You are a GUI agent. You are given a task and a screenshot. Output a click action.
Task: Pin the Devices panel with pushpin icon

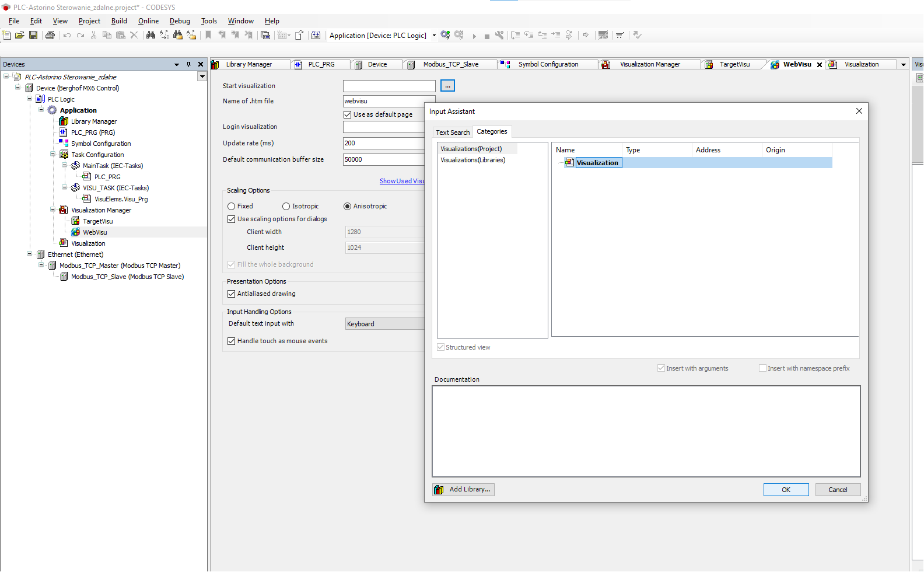188,64
